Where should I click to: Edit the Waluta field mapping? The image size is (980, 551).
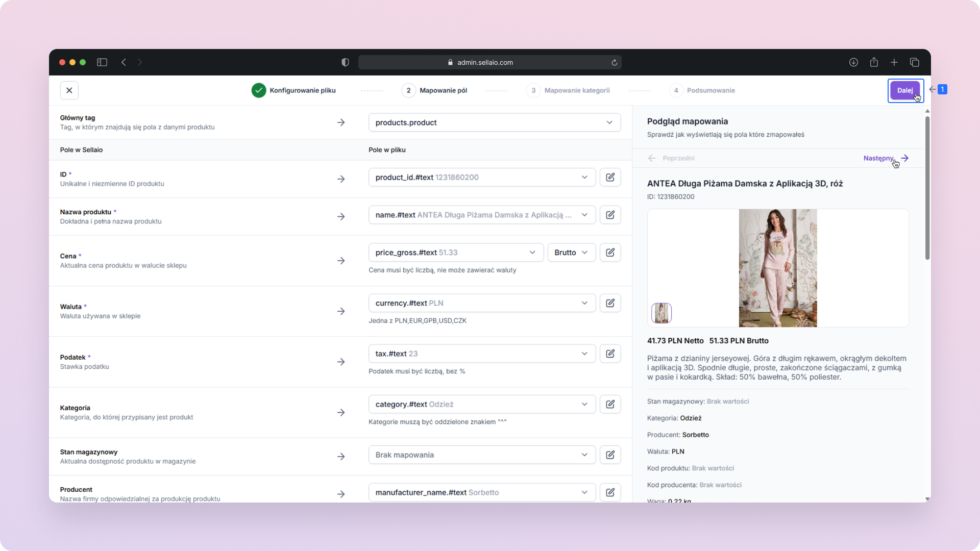[x=610, y=303]
